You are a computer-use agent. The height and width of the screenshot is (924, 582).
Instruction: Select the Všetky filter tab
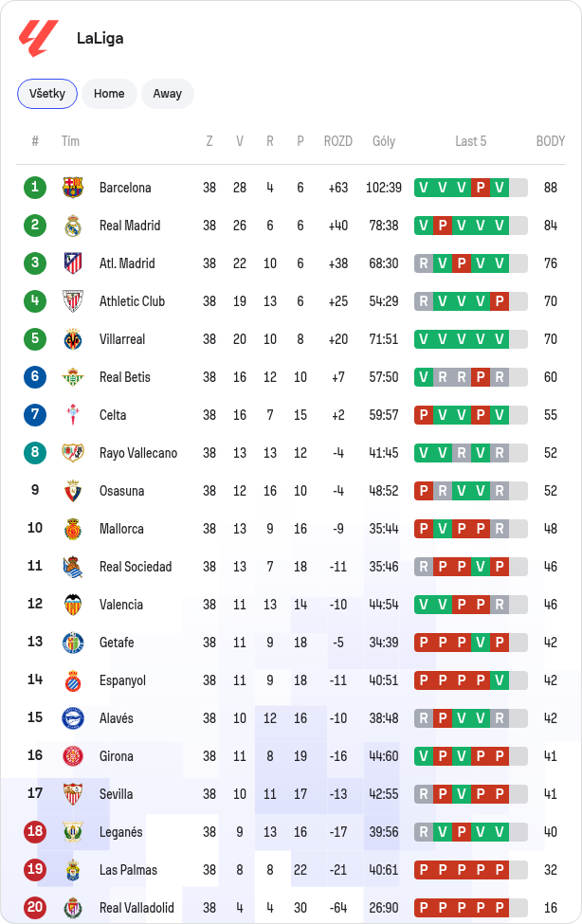click(47, 94)
